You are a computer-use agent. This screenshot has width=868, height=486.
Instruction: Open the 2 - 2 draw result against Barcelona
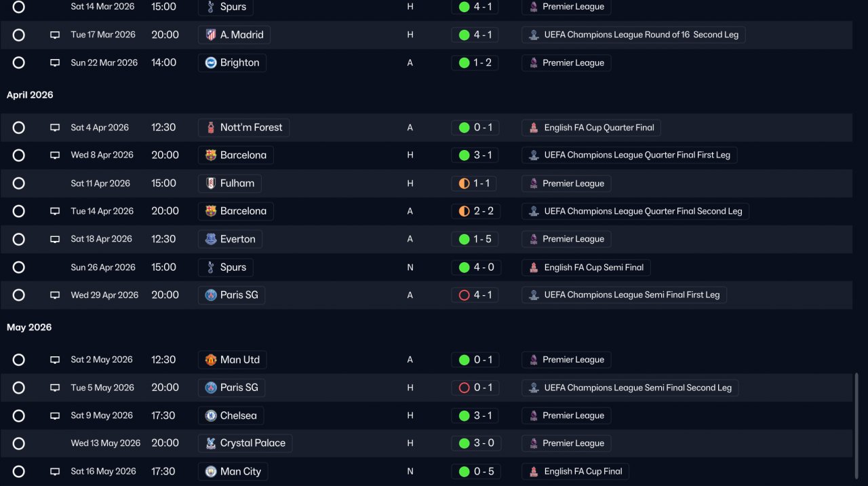[476, 211]
